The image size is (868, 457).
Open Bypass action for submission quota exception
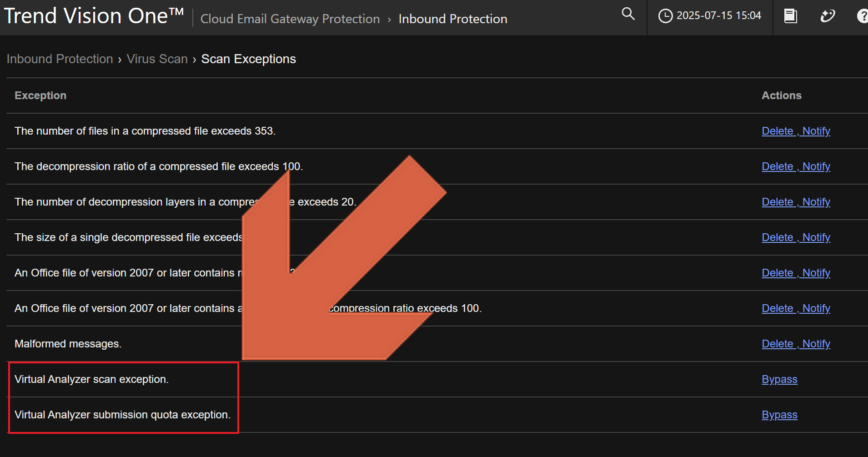(779, 415)
